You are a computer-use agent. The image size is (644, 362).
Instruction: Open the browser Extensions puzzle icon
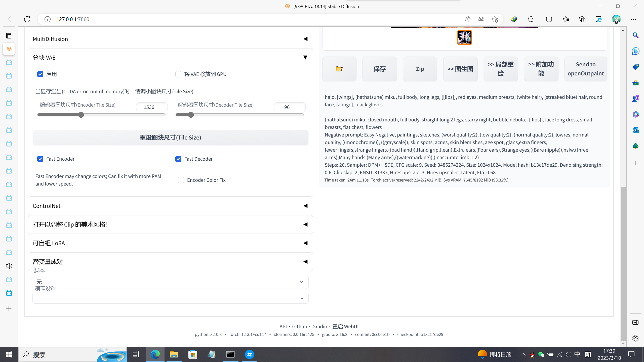[x=531, y=19]
